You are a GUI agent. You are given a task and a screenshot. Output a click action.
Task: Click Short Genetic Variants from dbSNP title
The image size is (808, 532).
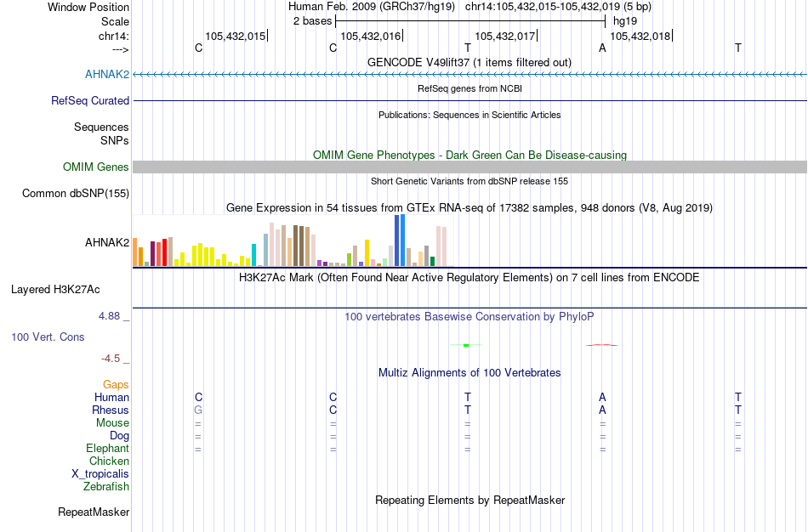[x=469, y=181]
